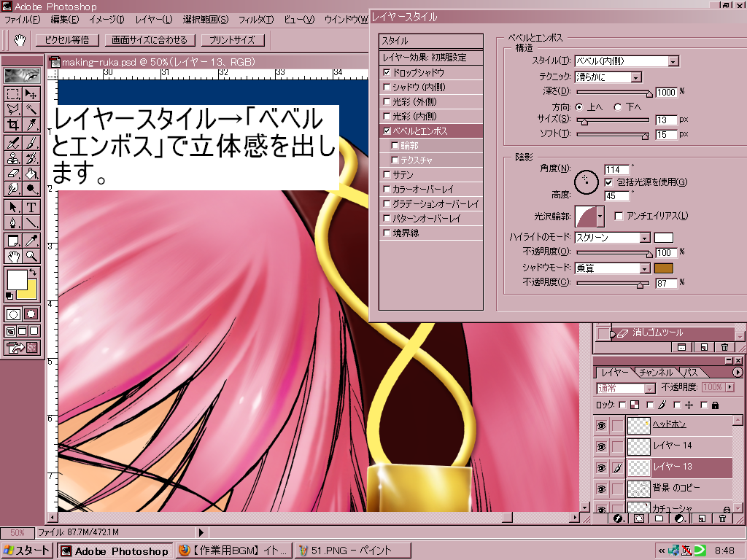Swap foreground and background colors
The image size is (747, 560).
pyautogui.click(x=34, y=273)
